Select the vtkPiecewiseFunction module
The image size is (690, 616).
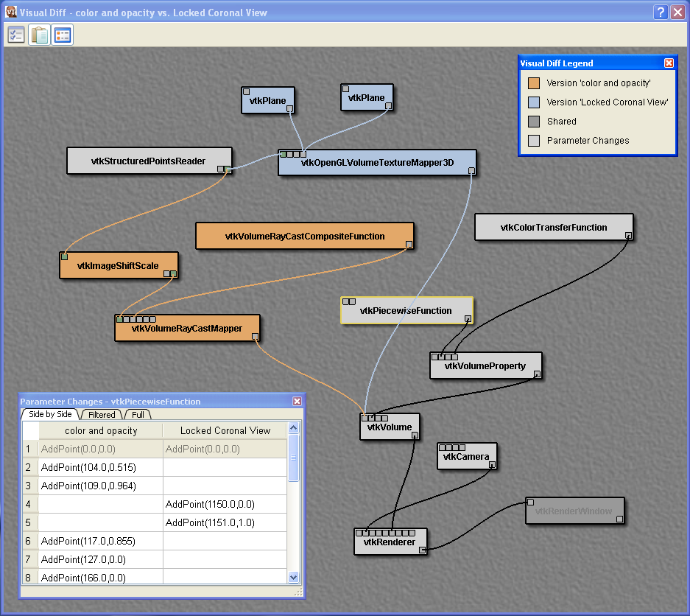click(406, 310)
